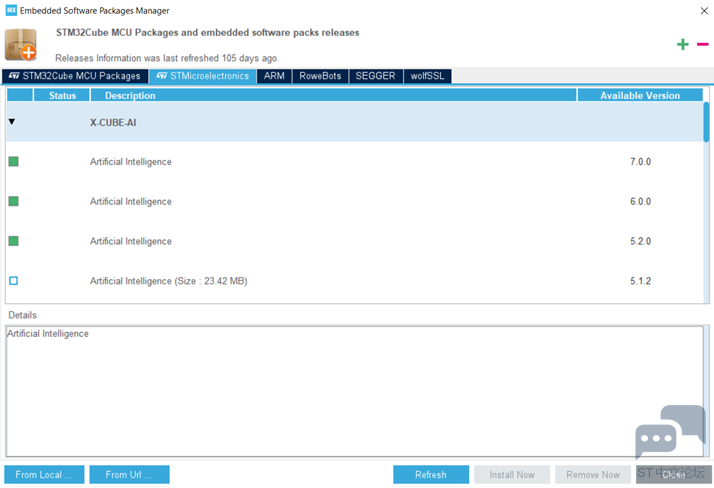
Task: Toggle the checkbox for version 5.2.0
Action: tap(14, 241)
